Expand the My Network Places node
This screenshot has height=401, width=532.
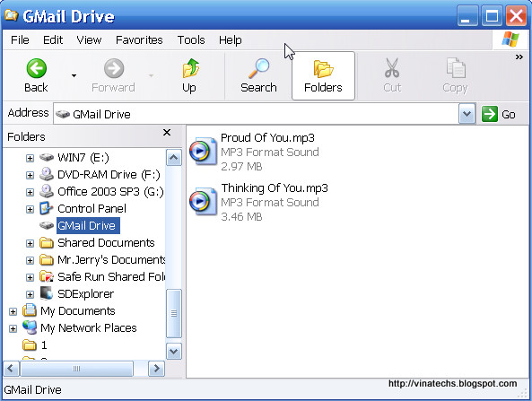point(13,328)
